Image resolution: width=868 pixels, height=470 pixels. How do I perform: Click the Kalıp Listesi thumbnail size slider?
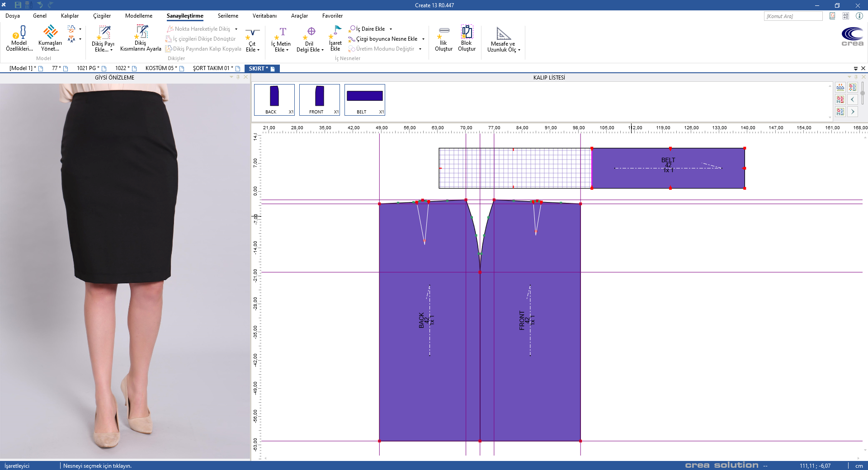(863, 94)
